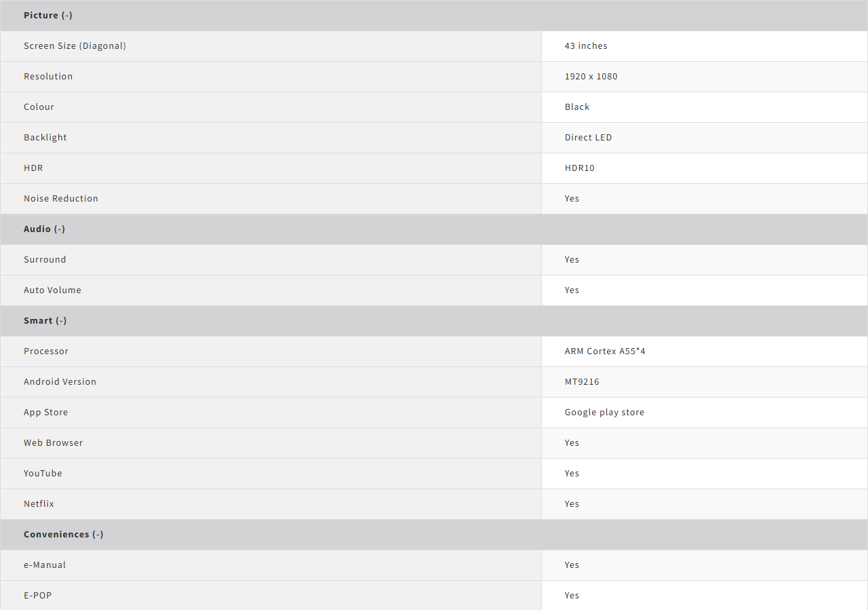Click the Screen Size (Diagonal) label
The height and width of the screenshot is (610, 868).
tap(75, 45)
